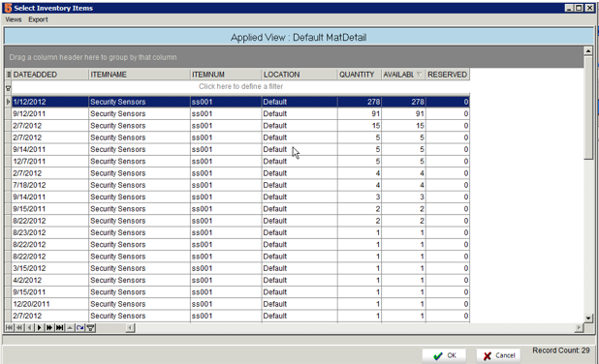
Task: Toggle the sort arrow in AVAILABL header
Action: click(419, 75)
